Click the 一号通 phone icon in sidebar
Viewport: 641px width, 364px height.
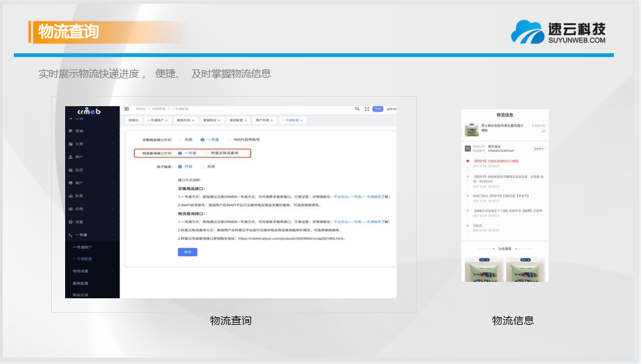coord(71,235)
